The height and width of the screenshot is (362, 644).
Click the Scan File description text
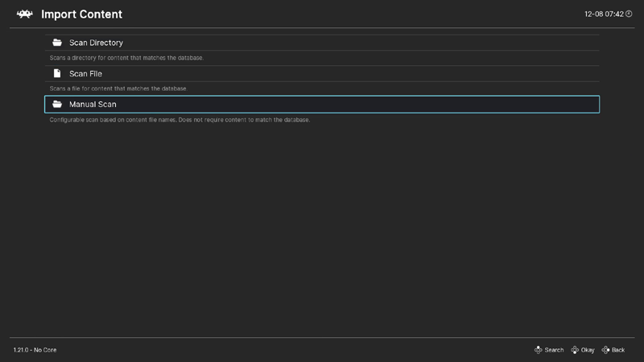[x=118, y=88]
